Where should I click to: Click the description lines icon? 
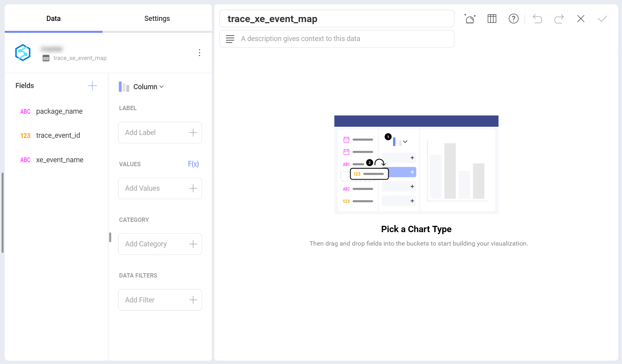click(230, 39)
